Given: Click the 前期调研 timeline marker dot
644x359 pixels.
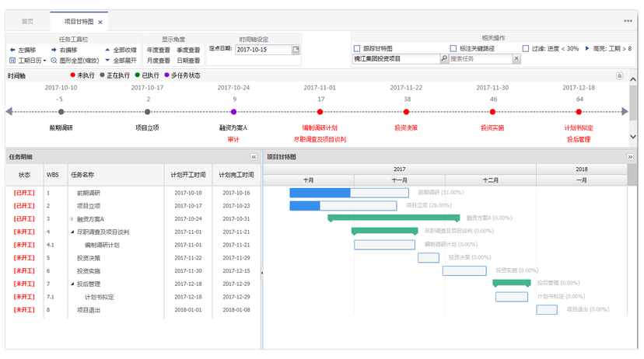Looking at the screenshot, I should [61, 112].
